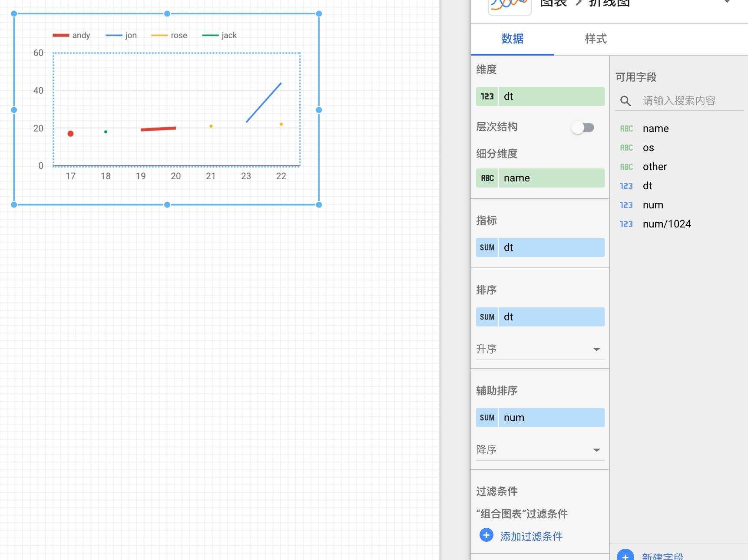This screenshot has width=748, height=560.
Task: Click the ABC icon beside the os field
Action: point(626,148)
